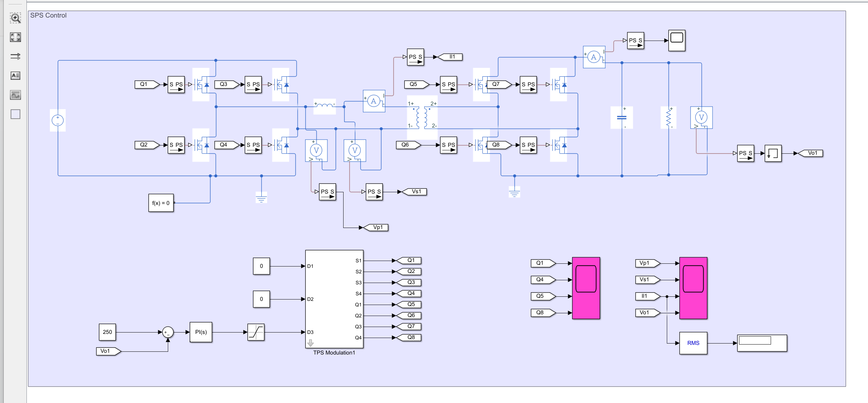This screenshot has width=868, height=403.
Task: Select the 250 constant block
Action: coord(107,332)
